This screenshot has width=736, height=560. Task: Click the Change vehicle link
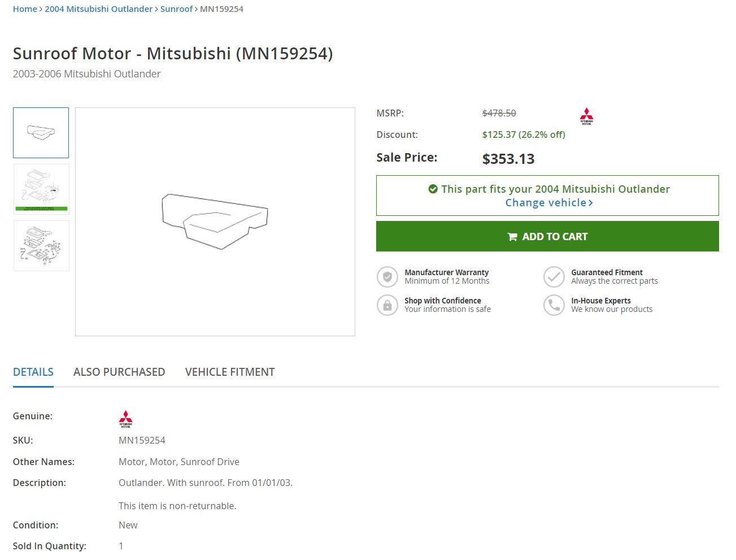pyautogui.click(x=548, y=203)
